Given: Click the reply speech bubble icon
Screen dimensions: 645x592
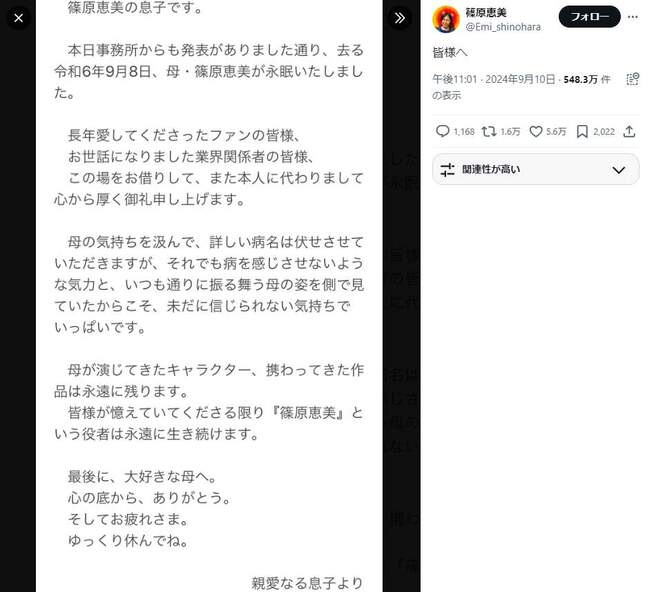Looking at the screenshot, I should (x=442, y=132).
